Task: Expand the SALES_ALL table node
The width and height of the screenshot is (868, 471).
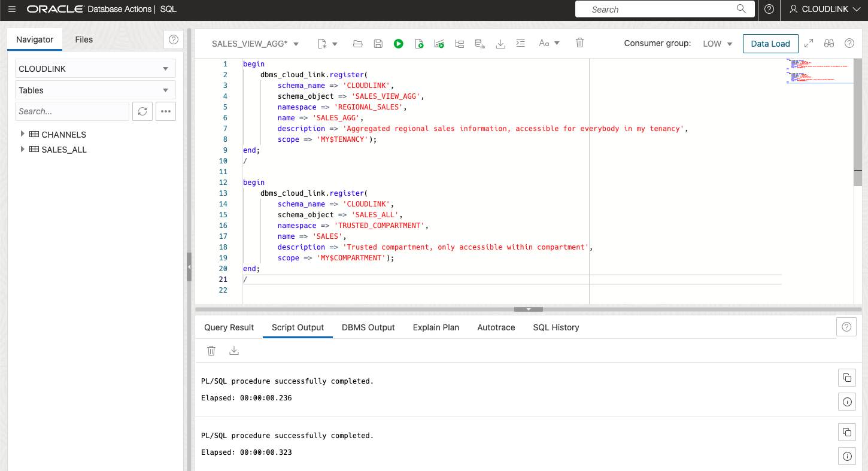Action: tap(23, 150)
